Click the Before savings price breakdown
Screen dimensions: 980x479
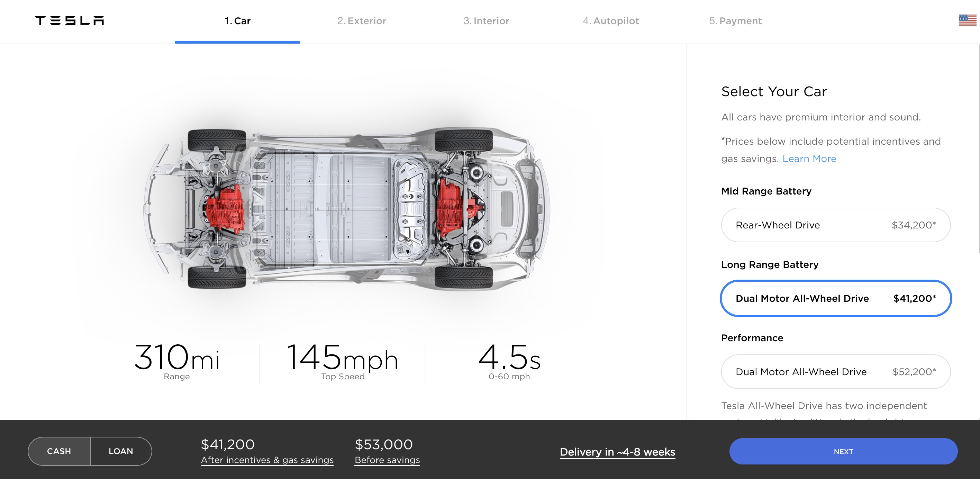(387, 460)
